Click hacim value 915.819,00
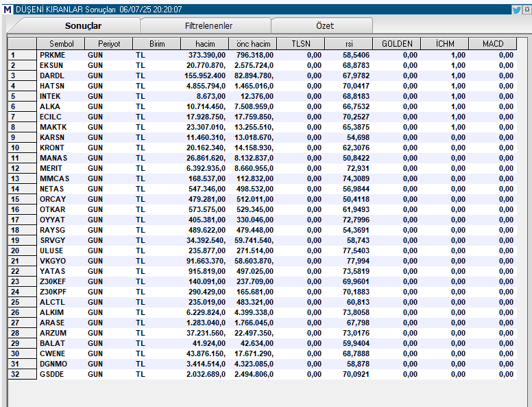The image size is (532, 407). pyautogui.click(x=207, y=271)
